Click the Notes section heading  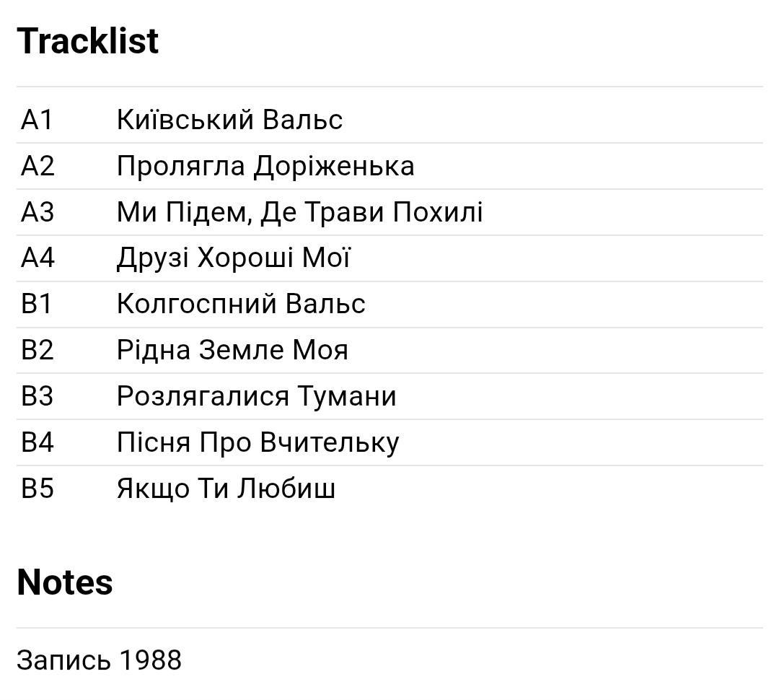pos(65,582)
